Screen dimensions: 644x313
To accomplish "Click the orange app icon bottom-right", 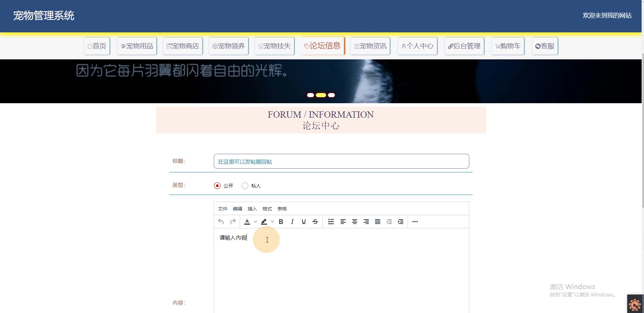I will [x=635, y=304].
